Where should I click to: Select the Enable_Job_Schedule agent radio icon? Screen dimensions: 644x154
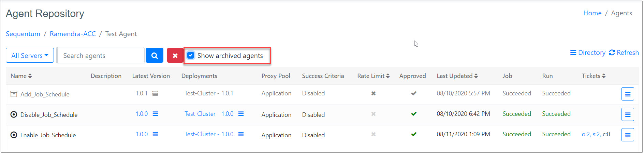[x=14, y=135]
